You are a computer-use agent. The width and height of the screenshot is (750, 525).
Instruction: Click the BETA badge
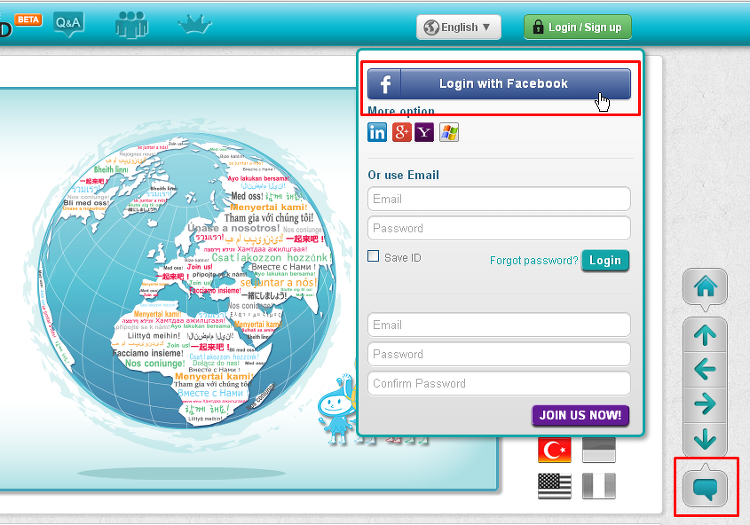pos(28,20)
